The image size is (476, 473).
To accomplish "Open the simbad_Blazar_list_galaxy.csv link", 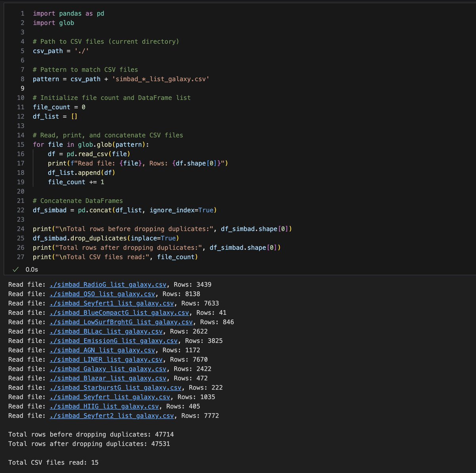I will (108, 378).
